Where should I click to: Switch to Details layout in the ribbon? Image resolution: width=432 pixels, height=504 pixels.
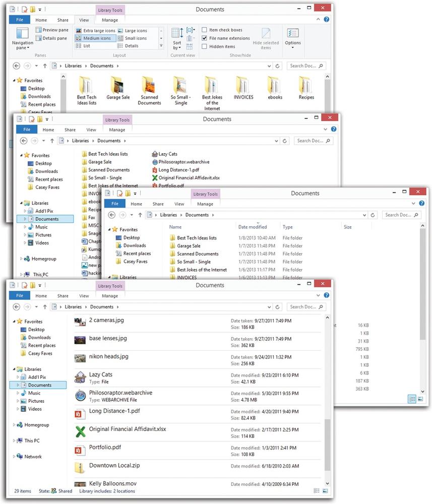[128, 46]
